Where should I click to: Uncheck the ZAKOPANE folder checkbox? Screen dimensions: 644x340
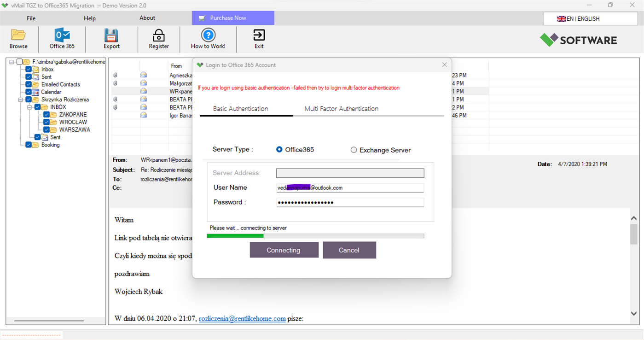(46, 114)
